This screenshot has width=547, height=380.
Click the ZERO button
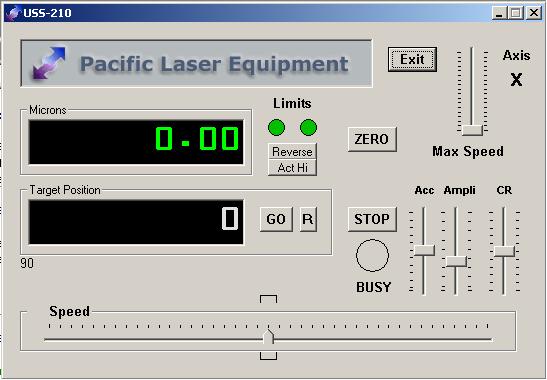372,139
